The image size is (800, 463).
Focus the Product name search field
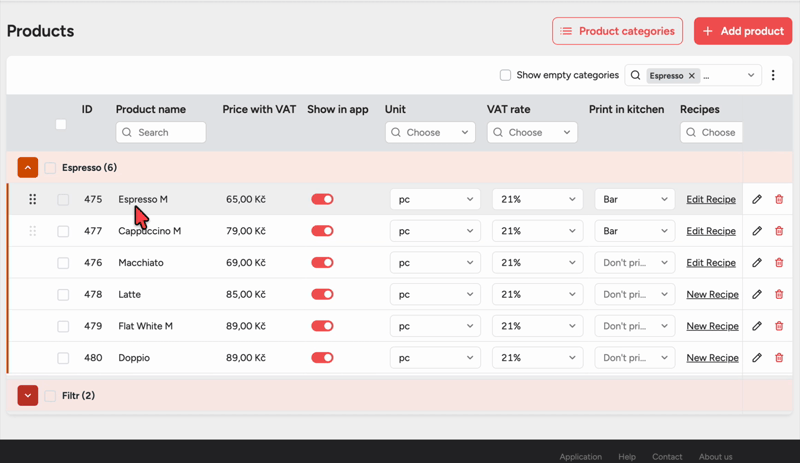[161, 132]
